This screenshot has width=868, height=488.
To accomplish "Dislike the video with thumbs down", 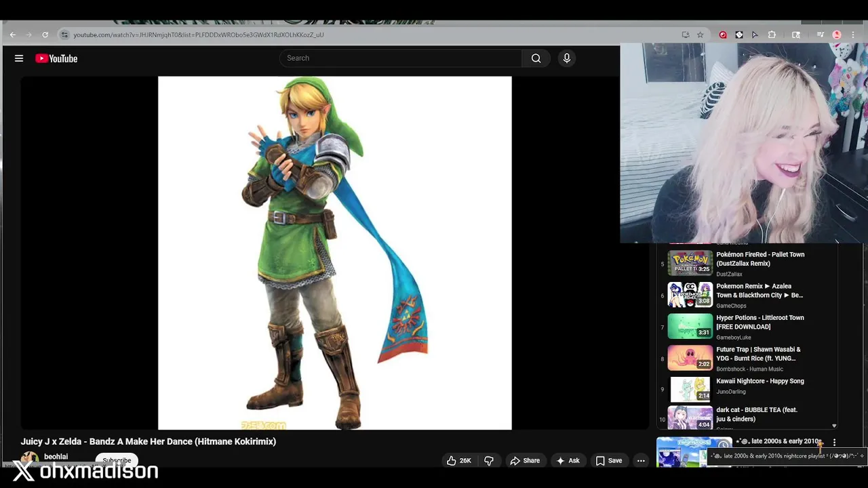I will click(x=489, y=461).
